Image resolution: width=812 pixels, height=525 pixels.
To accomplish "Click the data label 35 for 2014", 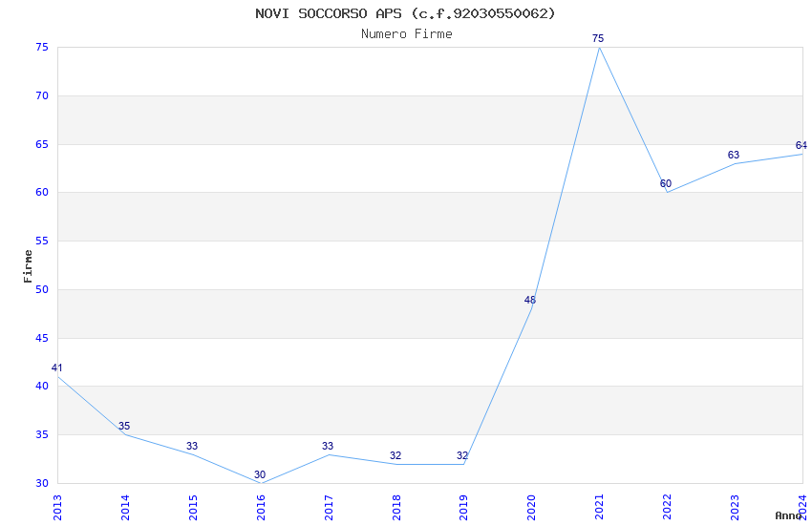I will 124,426.
